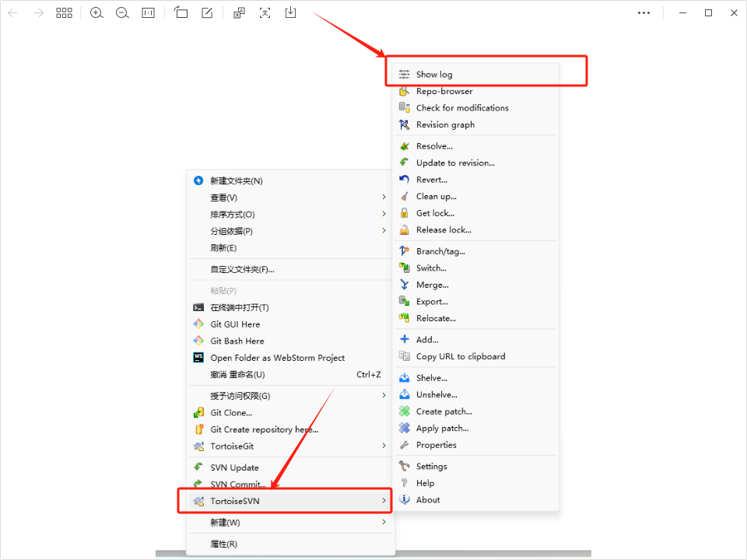The height and width of the screenshot is (560, 747).
Task: Click the Resolve green check icon
Action: (404, 145)
